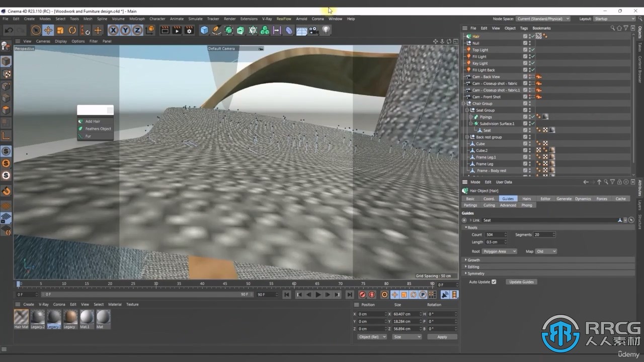The width and height of the screenshot is (644, 362).
Task: Collapse the Seat Group tree item
Action: tap(467, 110)
